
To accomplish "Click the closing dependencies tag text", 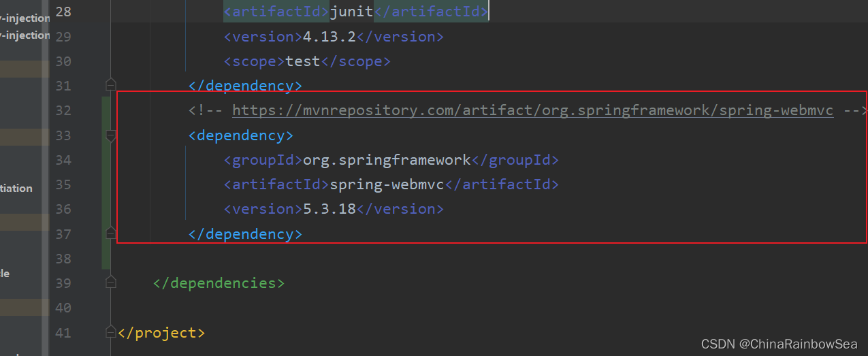I will tap(219, 282).
